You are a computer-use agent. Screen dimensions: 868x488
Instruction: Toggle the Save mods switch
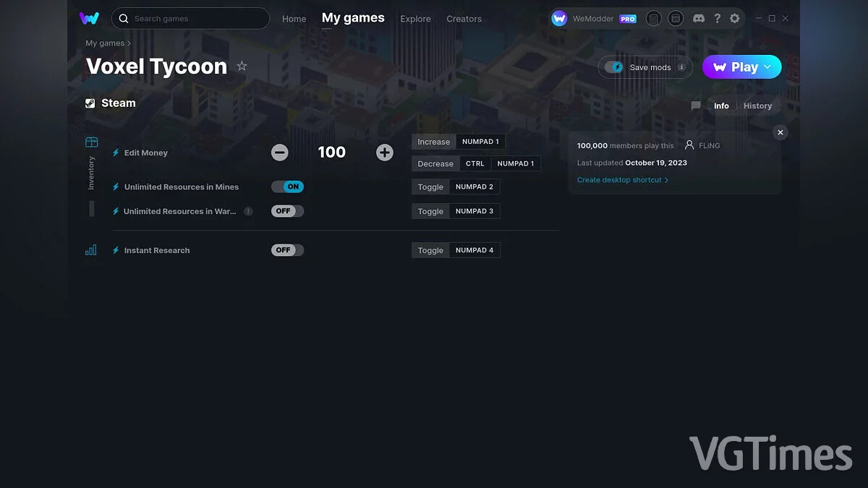[x=614, y=67]
